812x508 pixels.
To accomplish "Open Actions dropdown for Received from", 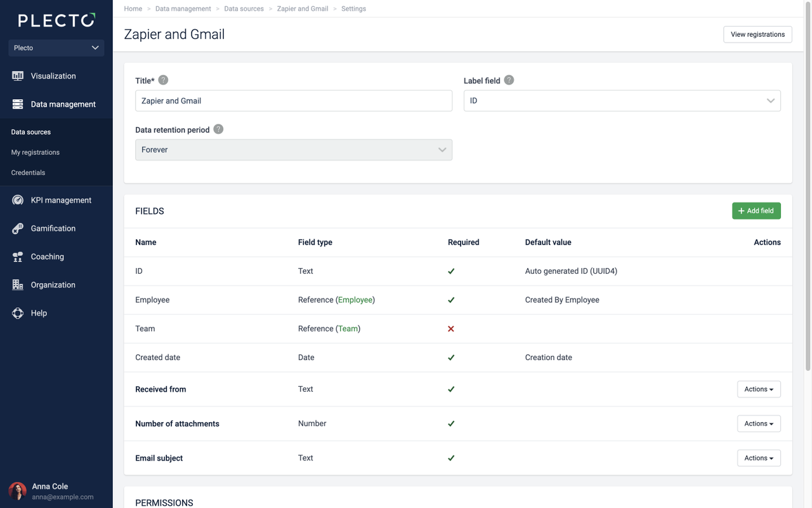I will tap(759, 389).
